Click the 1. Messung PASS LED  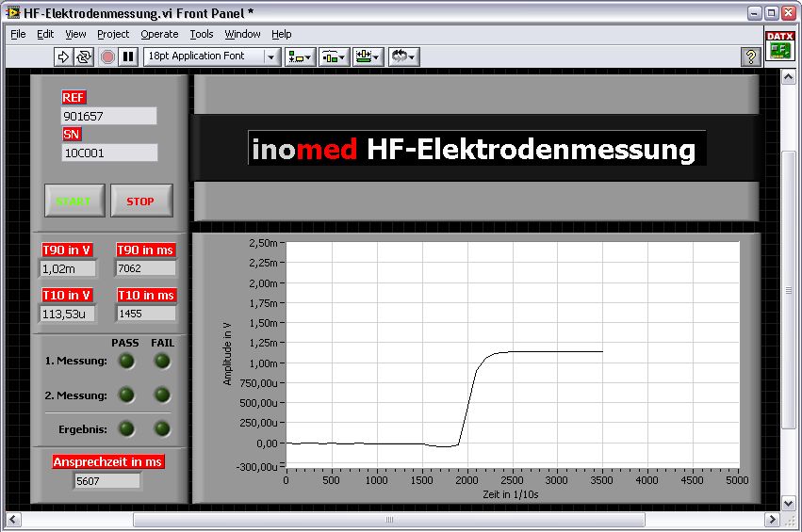coord(126,362)
